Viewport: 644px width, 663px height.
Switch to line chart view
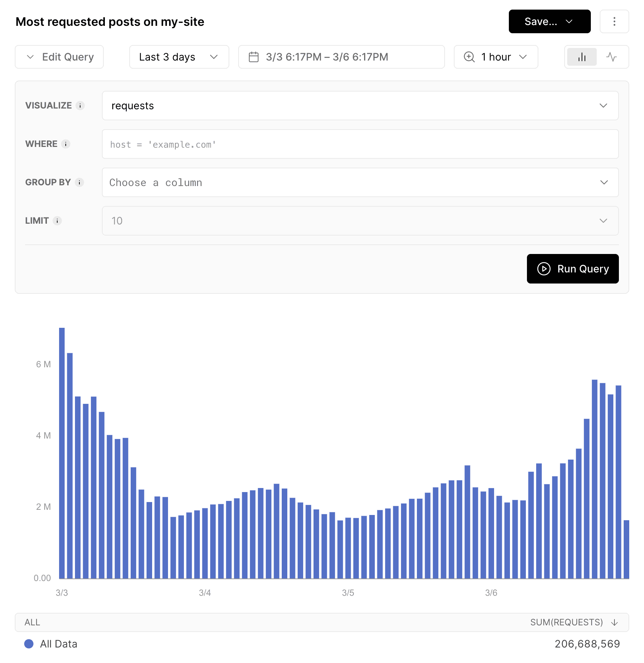612,57
